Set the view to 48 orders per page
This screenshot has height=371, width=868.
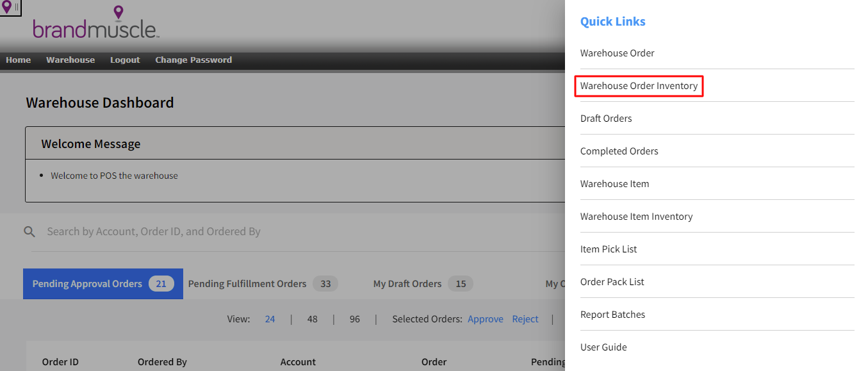312,318
